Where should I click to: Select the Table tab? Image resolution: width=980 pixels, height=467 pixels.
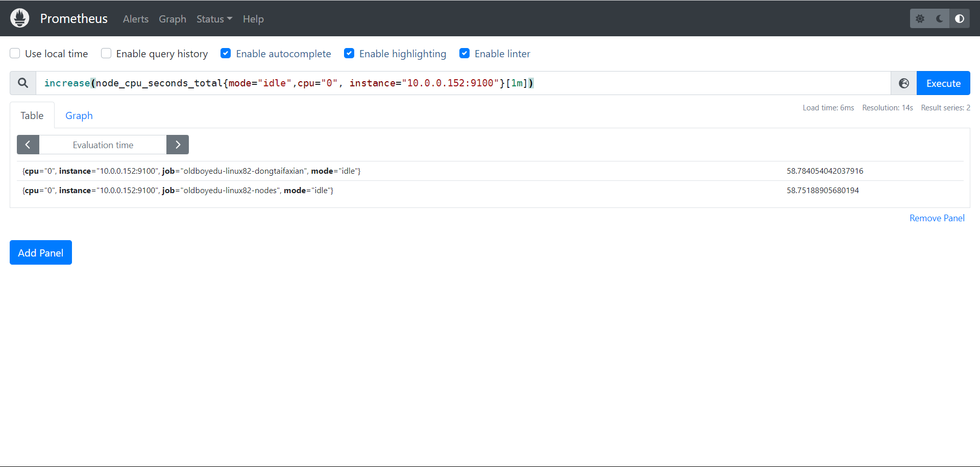32,115
